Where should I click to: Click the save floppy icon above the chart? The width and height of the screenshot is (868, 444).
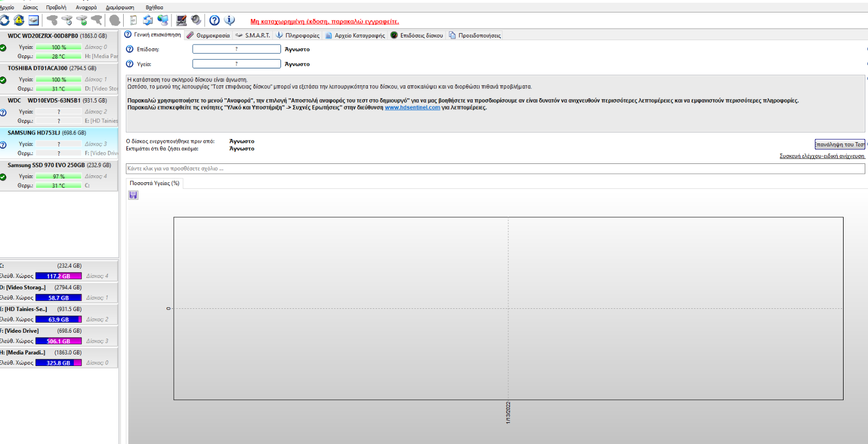coord(133,195)
